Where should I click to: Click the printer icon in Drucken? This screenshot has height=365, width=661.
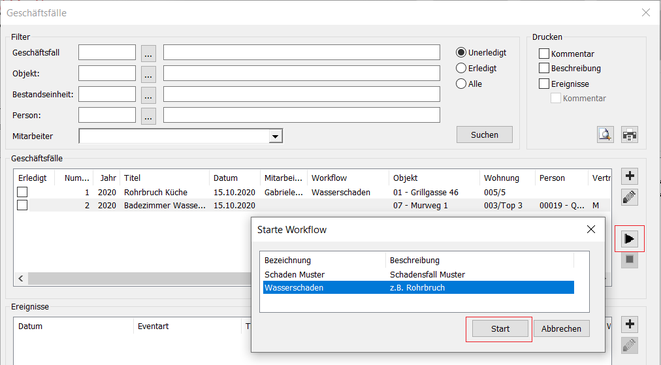(x=629, y=135)
